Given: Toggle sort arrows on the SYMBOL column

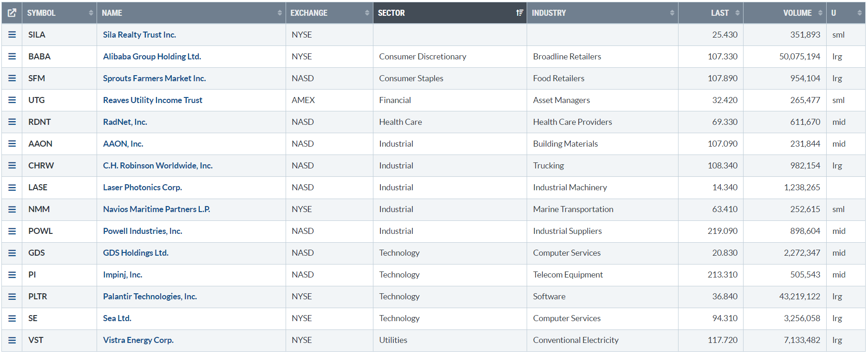Looking at the screenshot, I should coord(91,13).
